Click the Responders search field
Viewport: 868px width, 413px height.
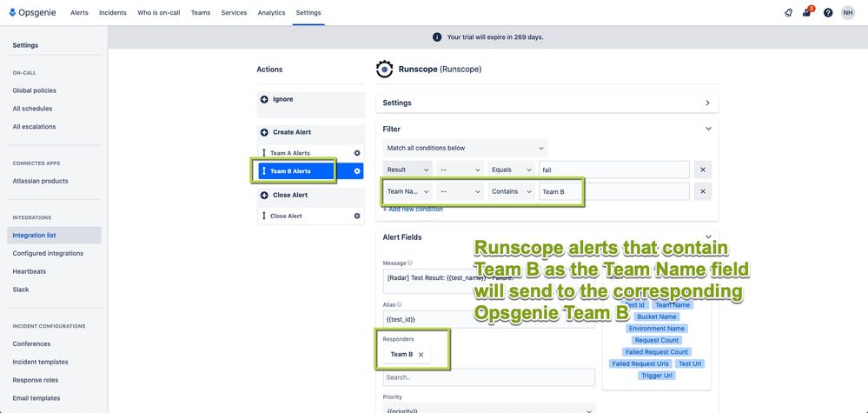tap(489, 377)
